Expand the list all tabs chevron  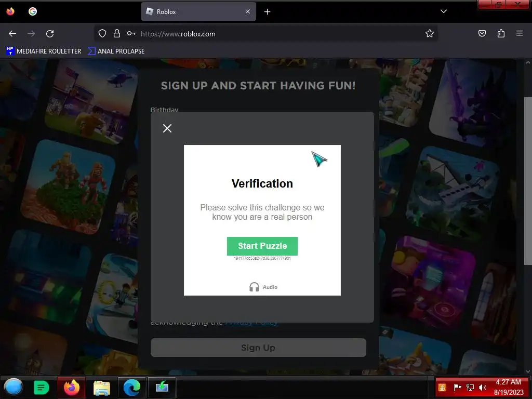tap(444, 11)
